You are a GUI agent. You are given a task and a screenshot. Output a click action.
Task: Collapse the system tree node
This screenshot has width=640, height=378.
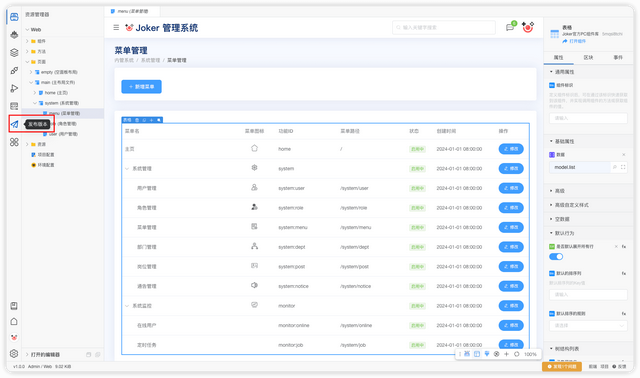click(x=35, y=103)
